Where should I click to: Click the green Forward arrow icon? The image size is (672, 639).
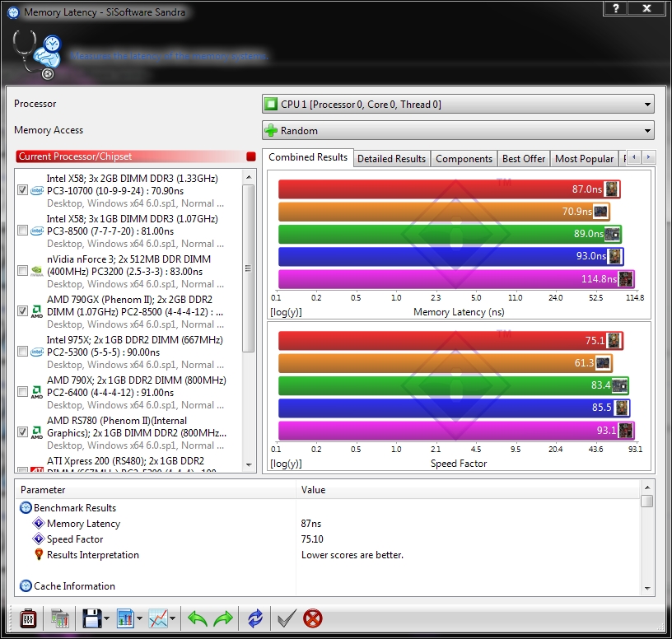(x=223, y=618)
